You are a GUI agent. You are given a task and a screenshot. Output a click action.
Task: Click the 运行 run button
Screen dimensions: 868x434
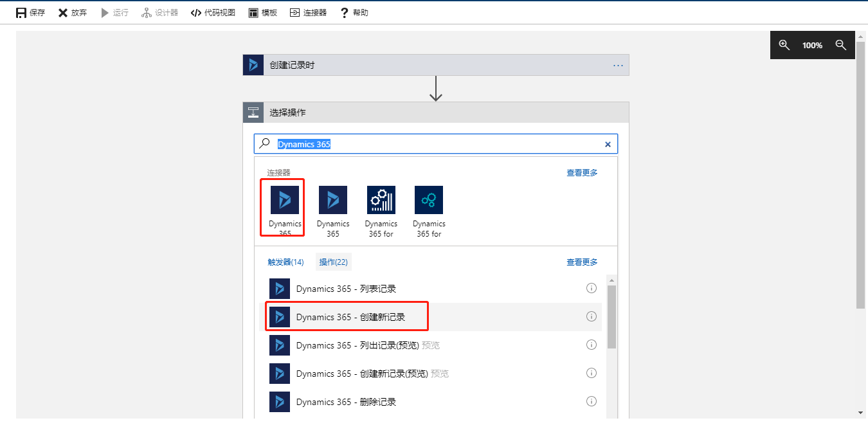coord(114,12)
